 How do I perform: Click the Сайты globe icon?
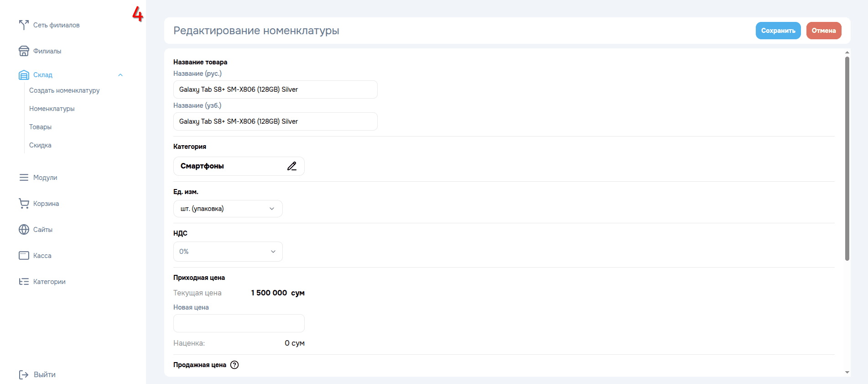tap(24, 230)
